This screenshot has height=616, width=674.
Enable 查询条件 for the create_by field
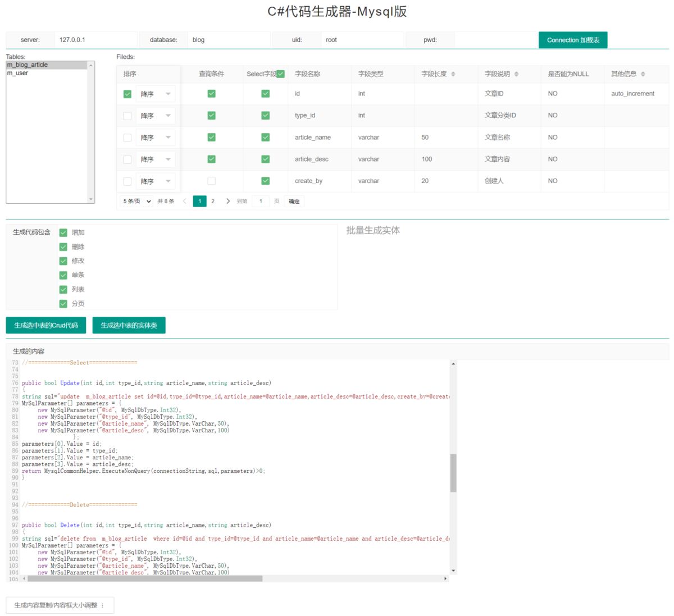pyautogui.click(x=211, y=180)
